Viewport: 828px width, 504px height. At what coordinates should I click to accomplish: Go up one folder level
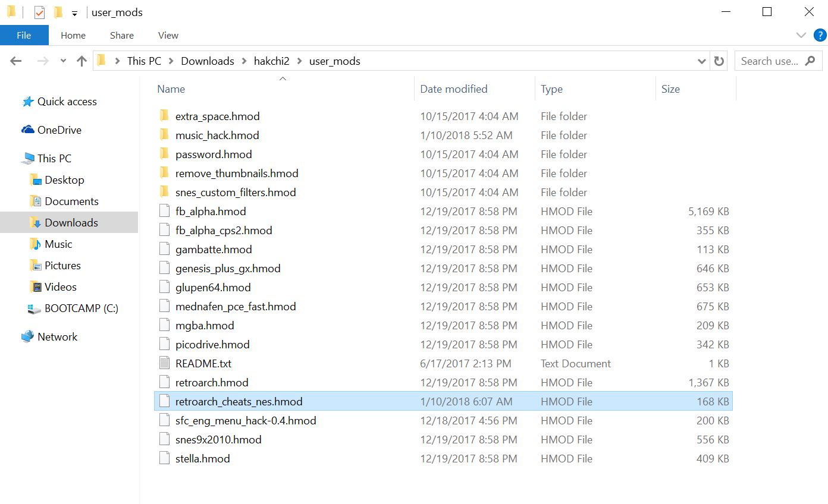[81, 61]
